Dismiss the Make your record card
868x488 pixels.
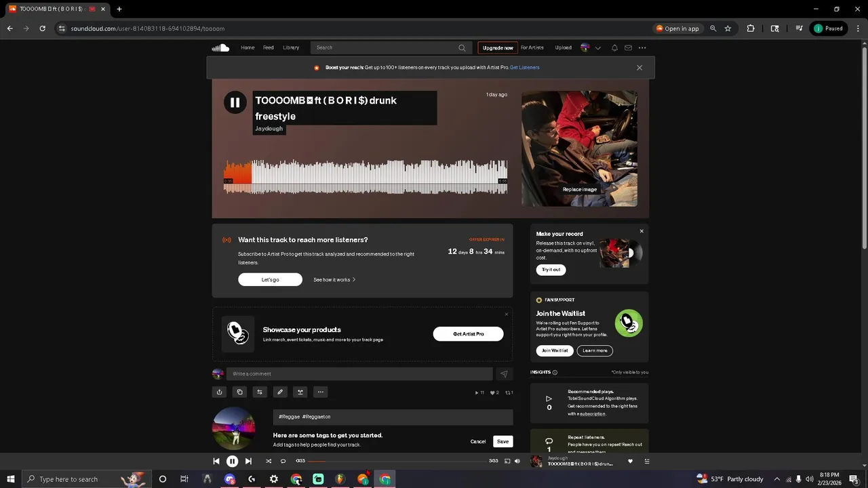tap(642, 231)
